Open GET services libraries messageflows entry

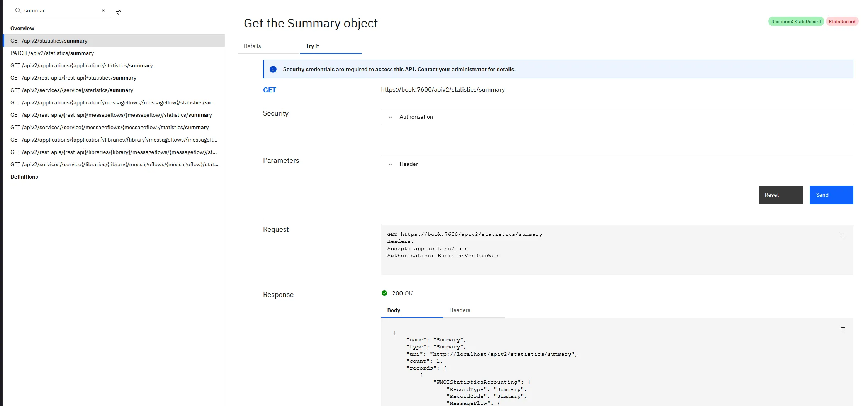(114, 164)
